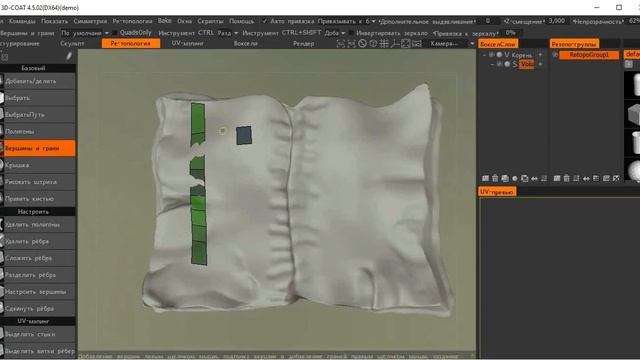Switch to the Скульпт room tab
Screen dimensions: 640x360
tap(72, 43)
